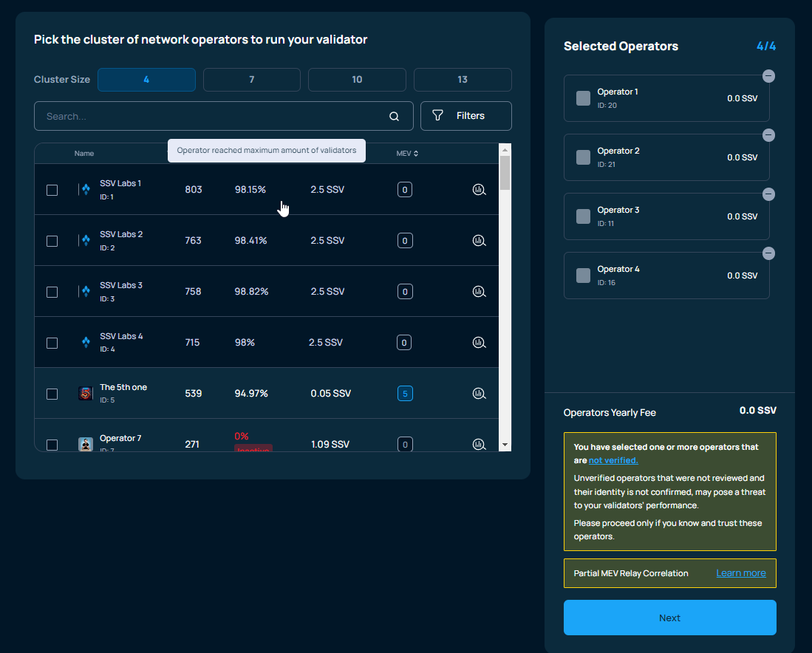This screenshot has width=812, height=653.
Task: Click Partial MEV Relay Correlation text
Action: 631,573
